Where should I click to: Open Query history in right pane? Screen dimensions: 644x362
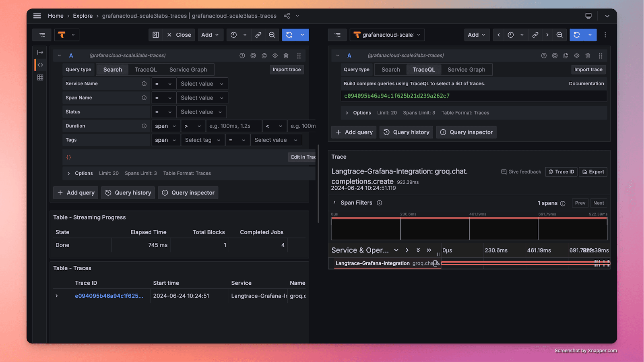(406, 132)
